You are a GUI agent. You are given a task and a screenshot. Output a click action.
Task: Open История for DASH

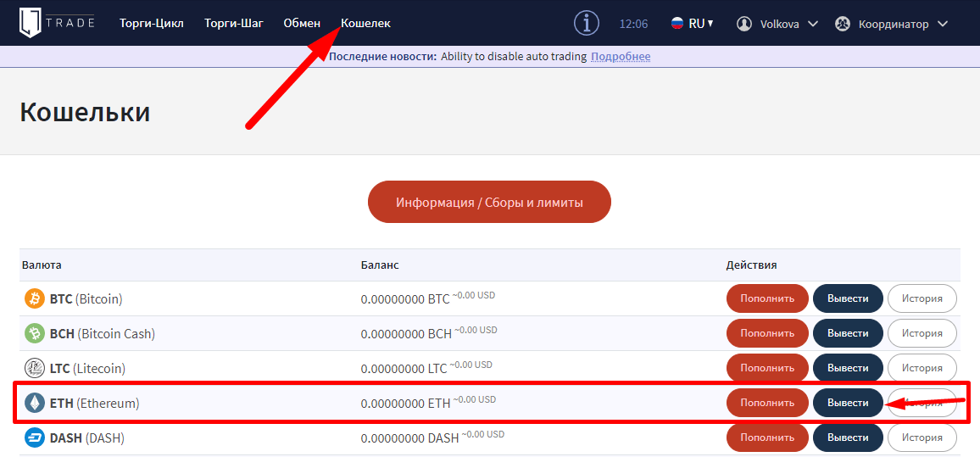coord(922,437)
